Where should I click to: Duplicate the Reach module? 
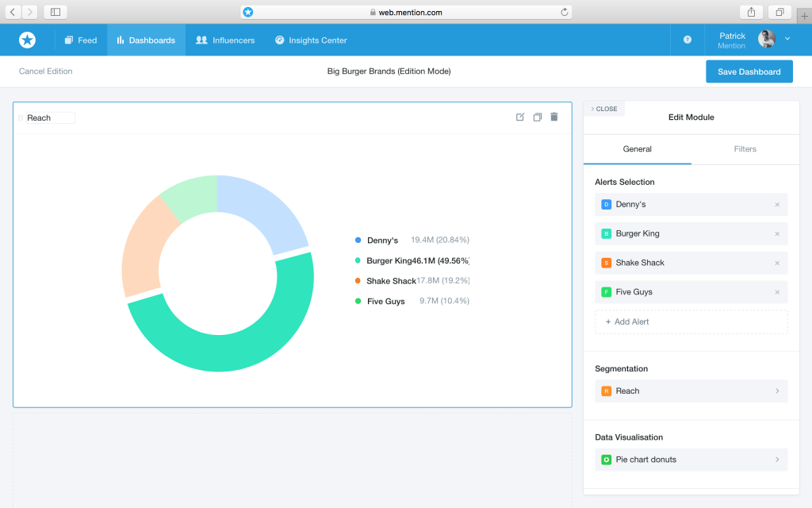pyautogui.click(x=537, y=117)
